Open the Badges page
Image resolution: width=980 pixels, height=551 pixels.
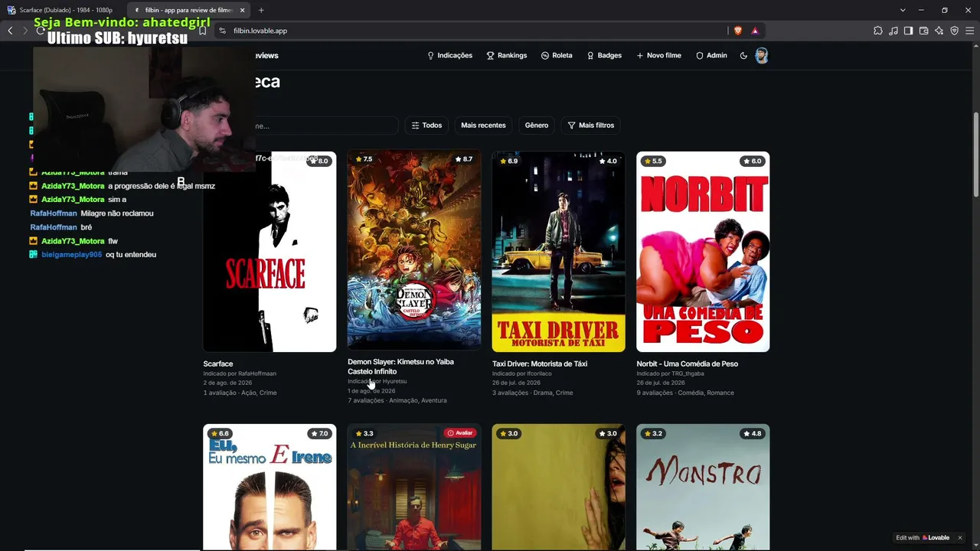click(604, 55)
